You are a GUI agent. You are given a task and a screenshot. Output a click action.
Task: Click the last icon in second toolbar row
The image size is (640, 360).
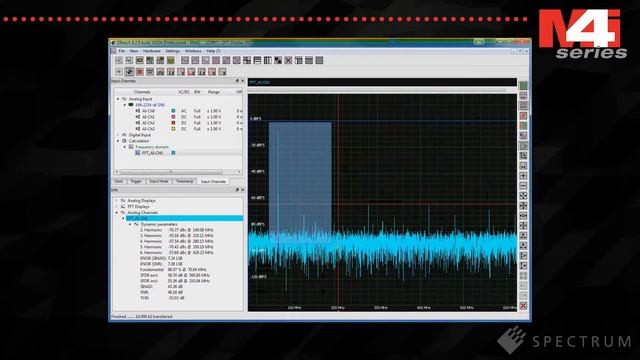coord(222,72)
